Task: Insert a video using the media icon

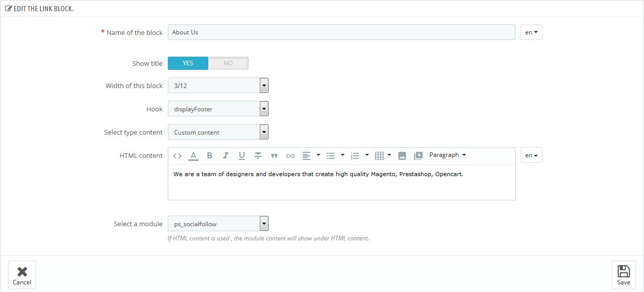Action: click(x=418, y=155)
